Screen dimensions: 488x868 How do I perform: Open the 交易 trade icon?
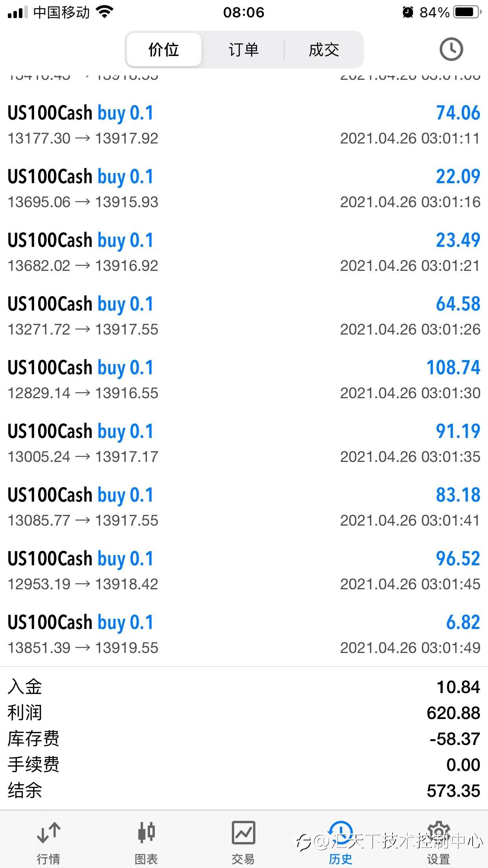tap(244, 833)
